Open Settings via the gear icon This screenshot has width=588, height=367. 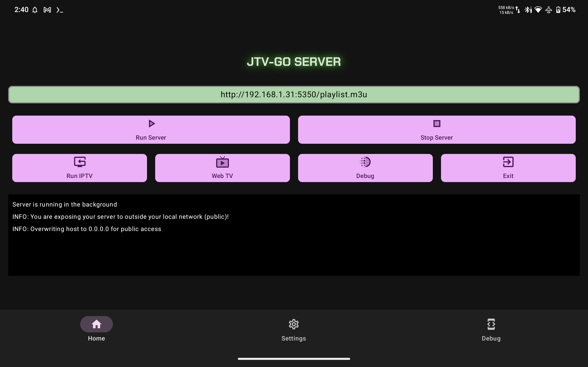[294, 324]
